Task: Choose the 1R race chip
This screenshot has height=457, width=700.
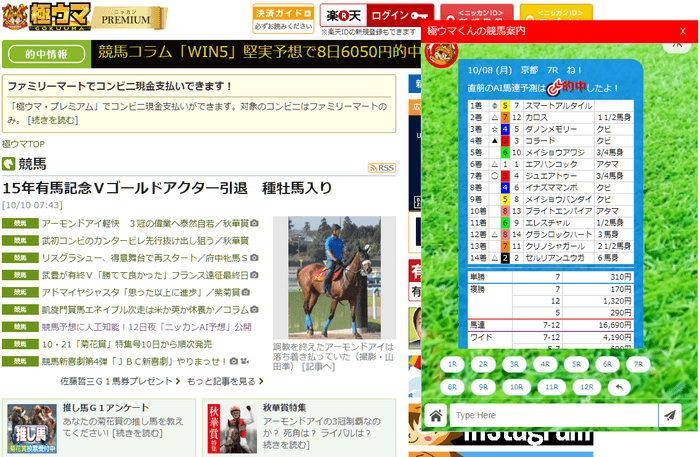Action: coord(452,364)
